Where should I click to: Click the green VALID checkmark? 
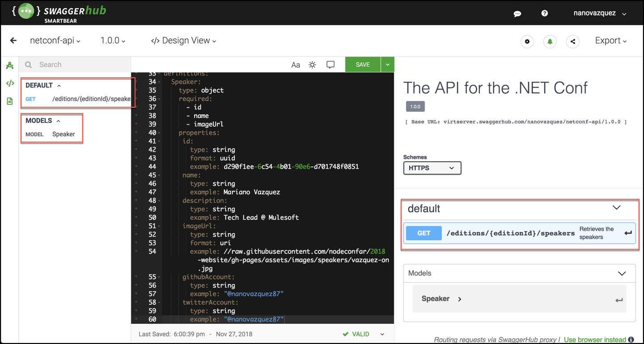click(345, 334)
